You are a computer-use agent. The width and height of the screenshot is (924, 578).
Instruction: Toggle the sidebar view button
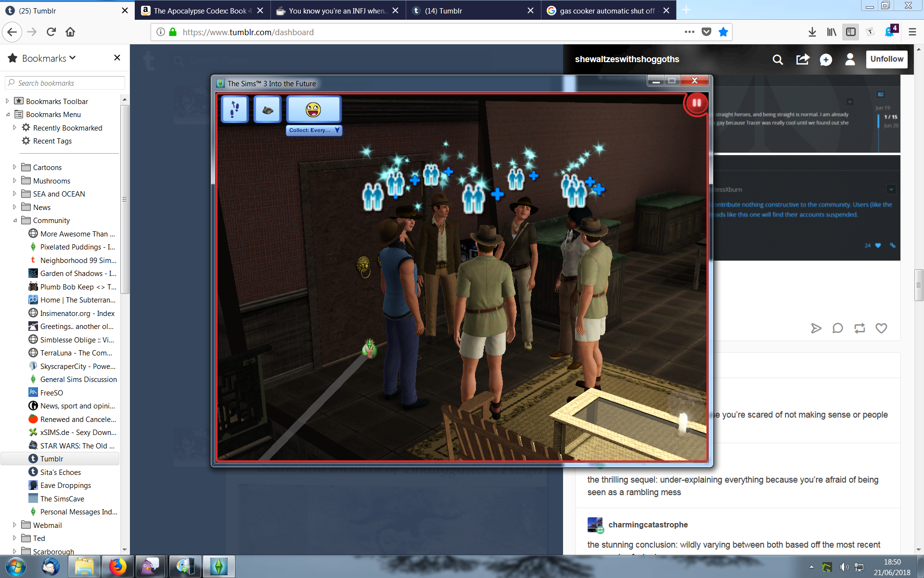pyautogui.click(x=851, y=32)
